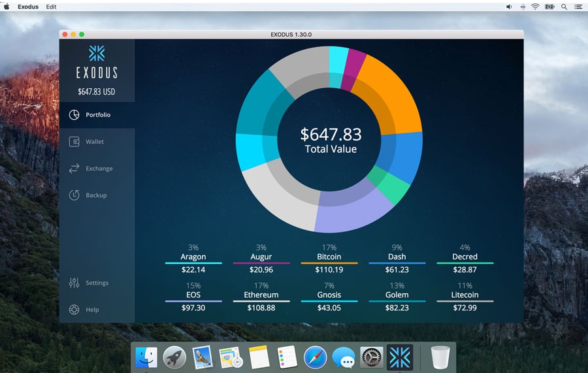The height and width of the screenshot is (373, 588).
Task: Open Safari from the dock
Action: [x=315, y=357]
